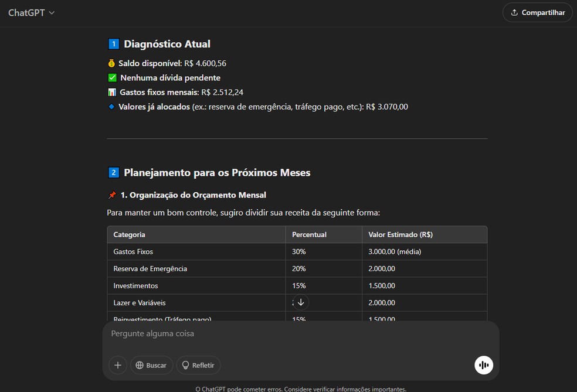
Task: Start voice mode with waveform icon
Action: 484,365
